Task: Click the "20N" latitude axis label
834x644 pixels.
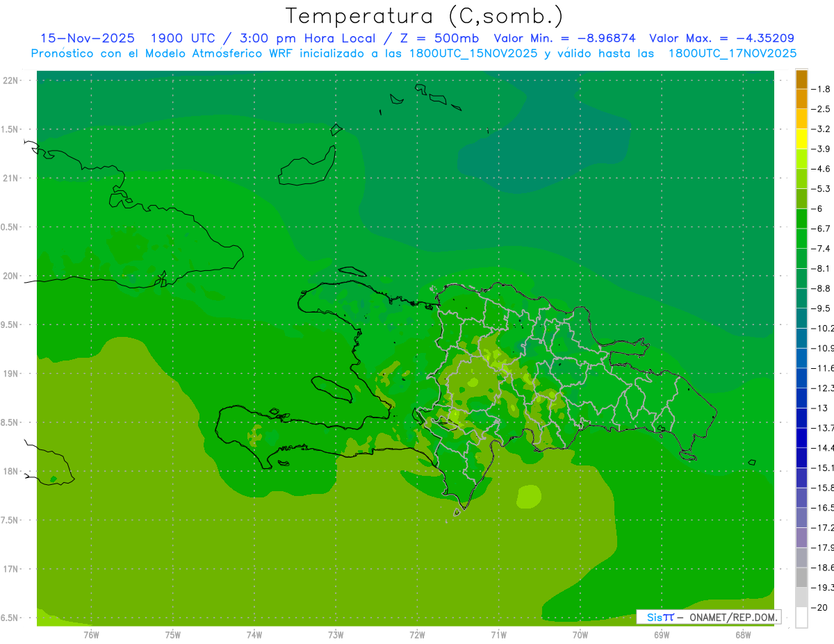Action: coord(11,276)
